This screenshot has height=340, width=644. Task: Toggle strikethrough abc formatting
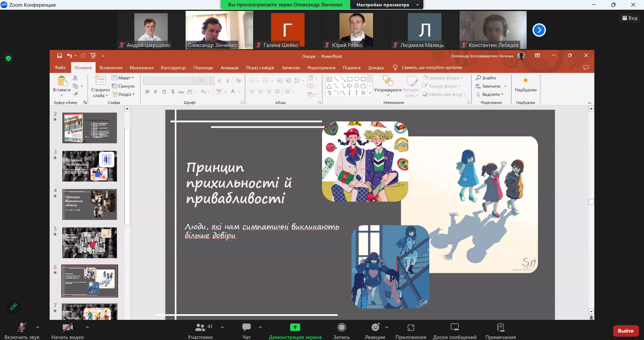coord(181,92)
